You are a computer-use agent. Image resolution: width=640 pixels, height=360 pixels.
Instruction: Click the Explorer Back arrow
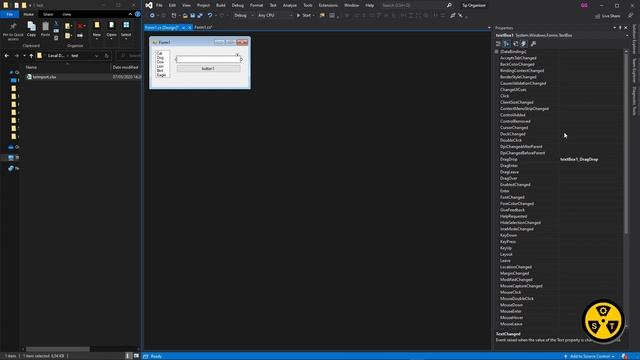click(x=7, y=56)
